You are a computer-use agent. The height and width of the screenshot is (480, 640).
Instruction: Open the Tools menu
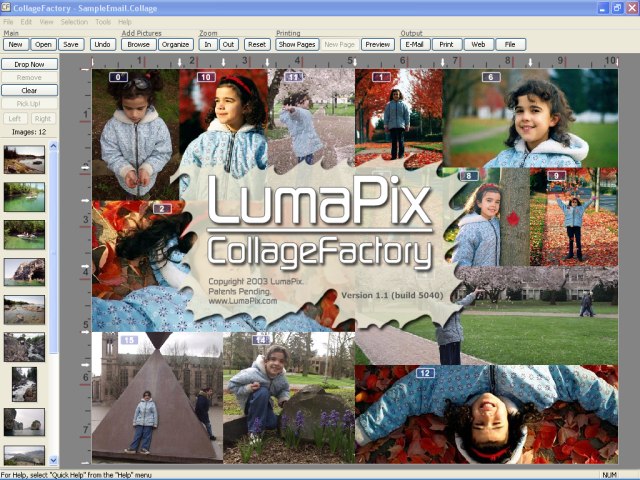click(x=103, y=22)
